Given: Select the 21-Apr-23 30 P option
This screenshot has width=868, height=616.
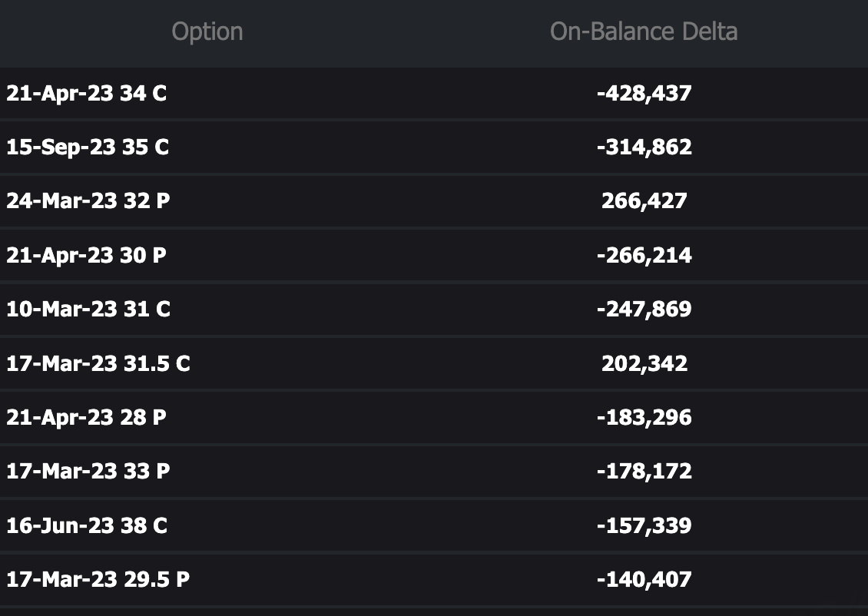Looking at the screenshot, I should click(86, 255).
